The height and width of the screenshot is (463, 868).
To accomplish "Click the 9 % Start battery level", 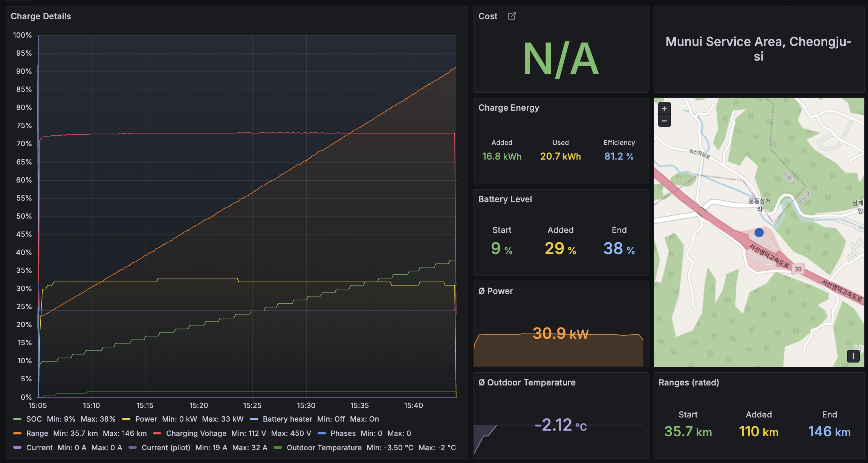I will pyautogui.click(x=502, y=249).
